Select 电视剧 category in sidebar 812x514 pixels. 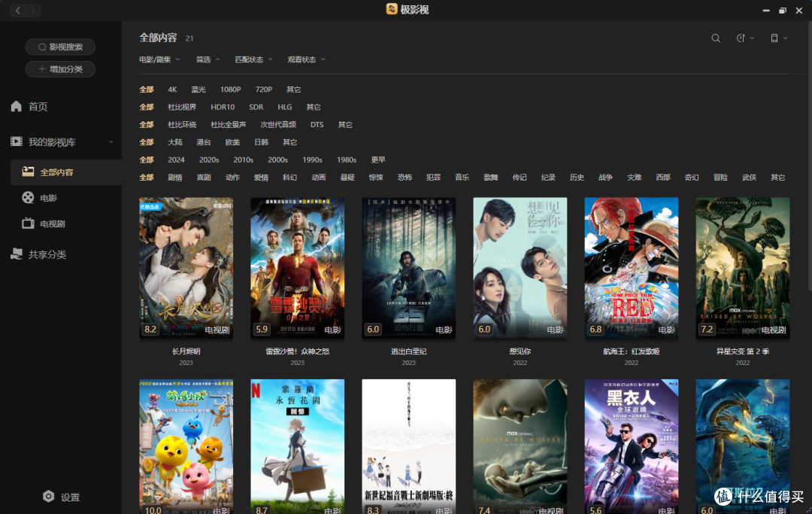[x=44, y=224]
